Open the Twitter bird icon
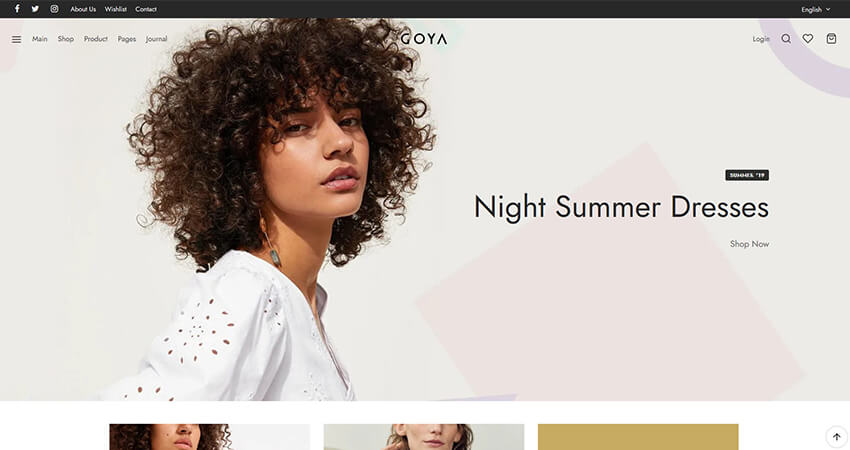Viewport: 850px width, 450px height. pyautogui.click(x=35, y=9)
